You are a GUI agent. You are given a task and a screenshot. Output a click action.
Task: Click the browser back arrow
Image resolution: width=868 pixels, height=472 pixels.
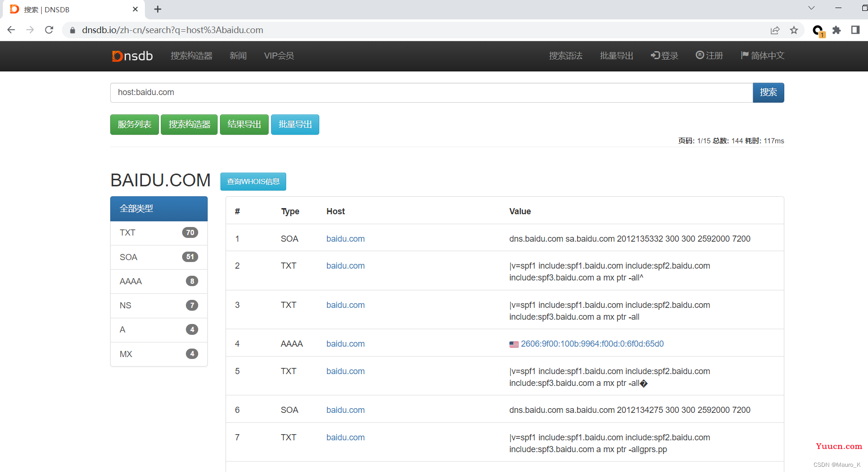tap(11, 30)
